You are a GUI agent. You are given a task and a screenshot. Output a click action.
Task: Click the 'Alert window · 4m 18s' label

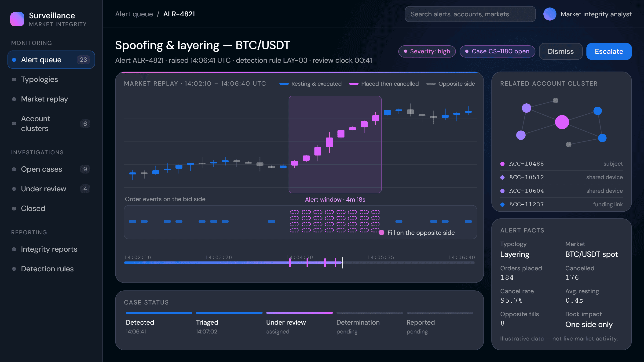click(335, 200)
